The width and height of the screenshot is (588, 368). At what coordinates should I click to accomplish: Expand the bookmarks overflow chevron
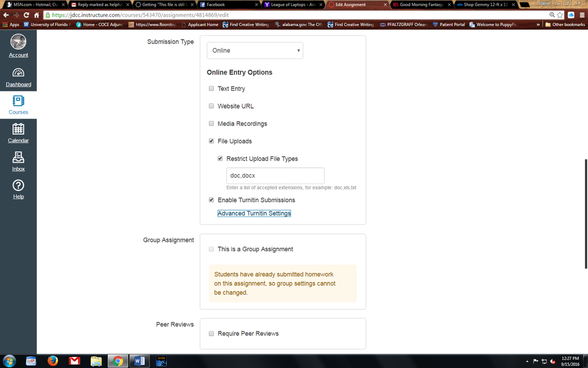[537, 25]
